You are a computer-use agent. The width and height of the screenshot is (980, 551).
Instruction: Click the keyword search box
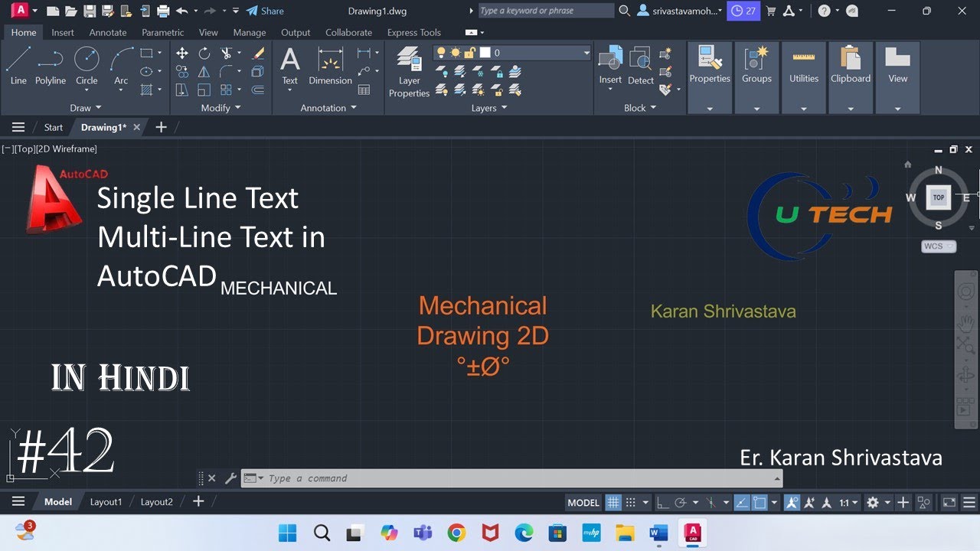point(546,11)
